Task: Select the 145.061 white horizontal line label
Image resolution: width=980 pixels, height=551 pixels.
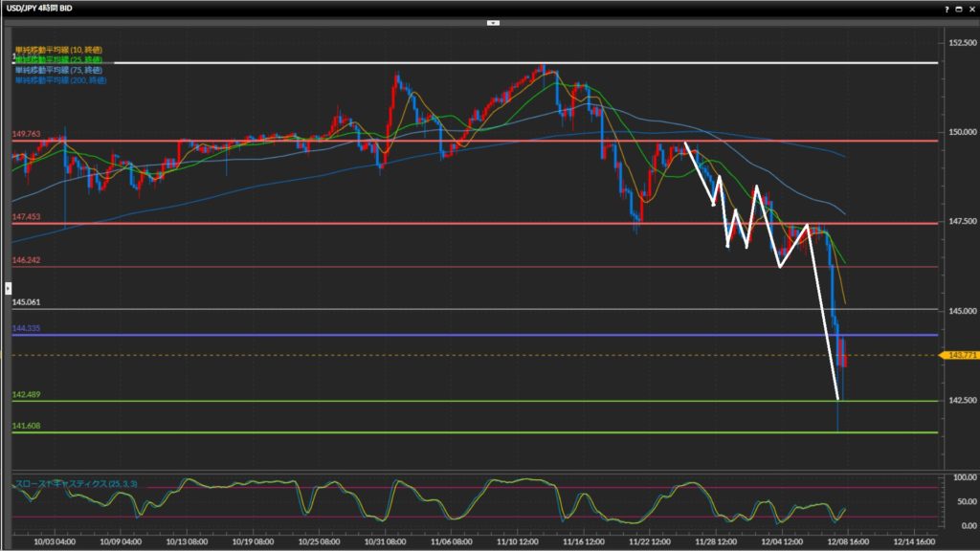Action: point(26,302)
